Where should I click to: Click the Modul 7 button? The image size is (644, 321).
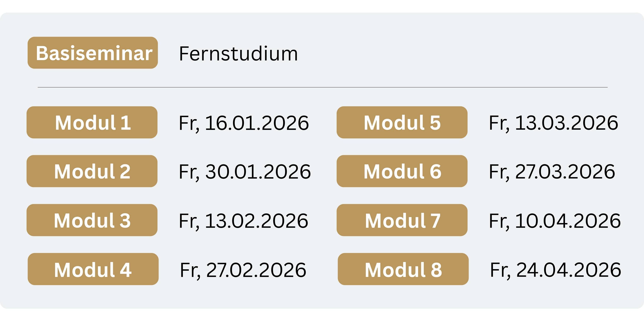402,220
